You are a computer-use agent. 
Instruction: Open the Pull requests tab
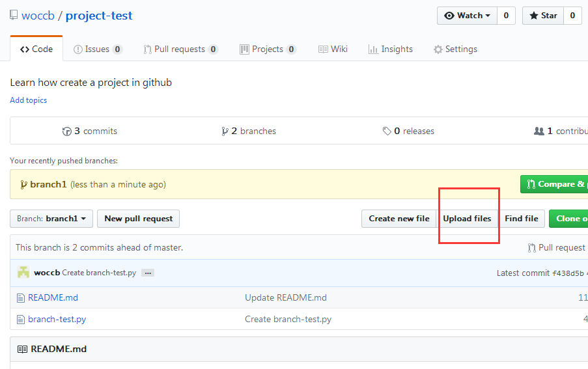pos(181,49)
